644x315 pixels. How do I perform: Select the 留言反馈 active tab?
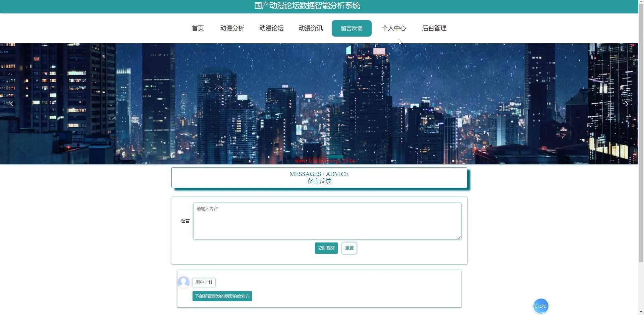tap(352, 28)
